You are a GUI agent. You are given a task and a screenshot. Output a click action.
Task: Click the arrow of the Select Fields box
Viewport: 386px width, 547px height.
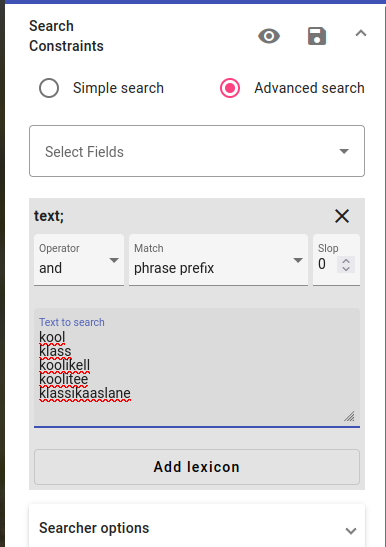[344, 151]
